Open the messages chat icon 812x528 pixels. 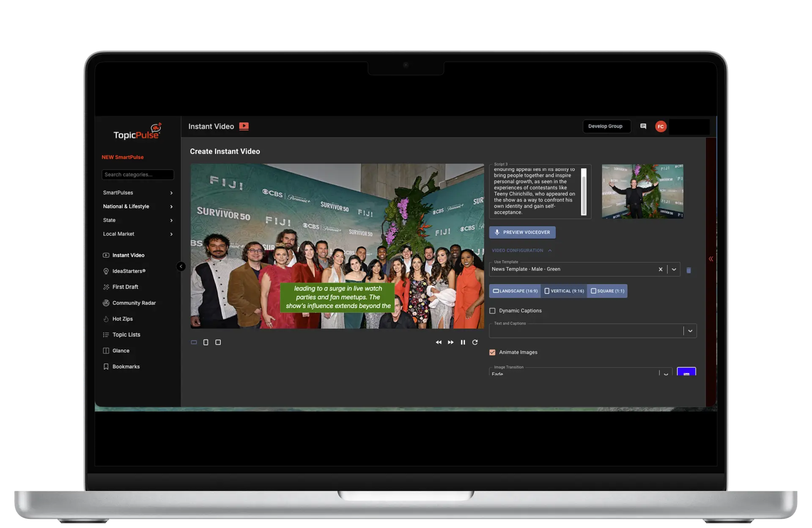point(643,126)
